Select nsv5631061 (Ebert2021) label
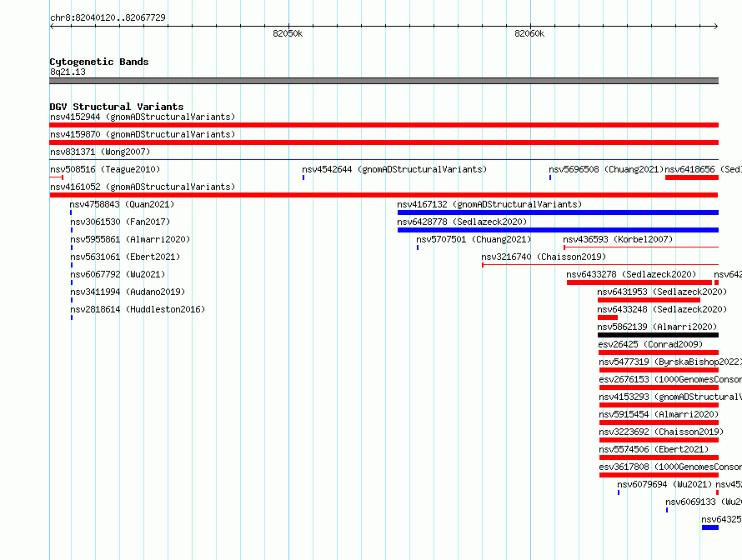The width and height of the screenshot is (742, 560). 125,257
